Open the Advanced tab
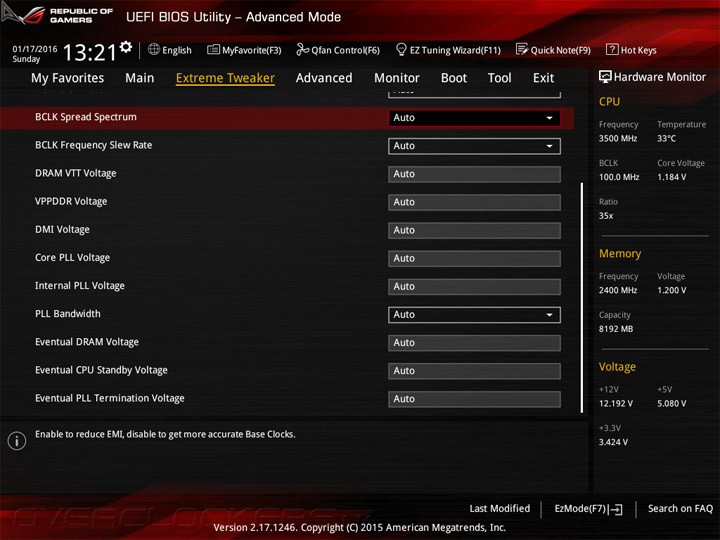 tap(324, 78)
